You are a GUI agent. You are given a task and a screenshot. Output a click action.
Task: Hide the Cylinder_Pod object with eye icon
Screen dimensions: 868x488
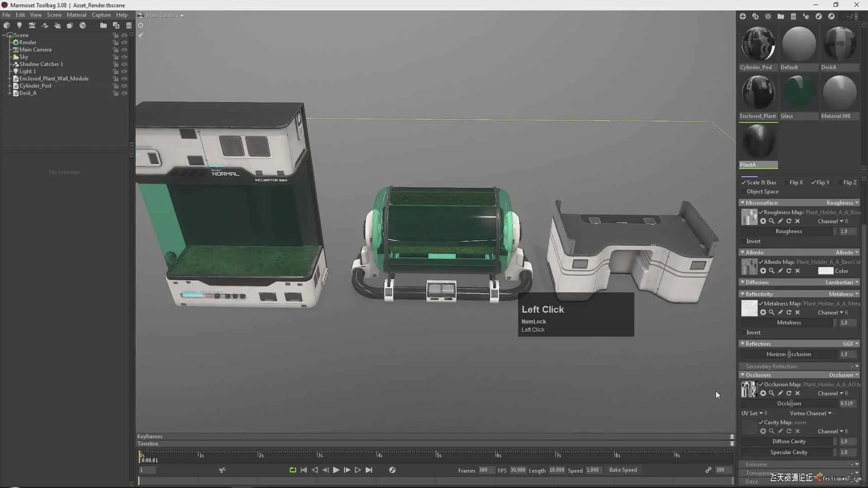pos(124,86)
